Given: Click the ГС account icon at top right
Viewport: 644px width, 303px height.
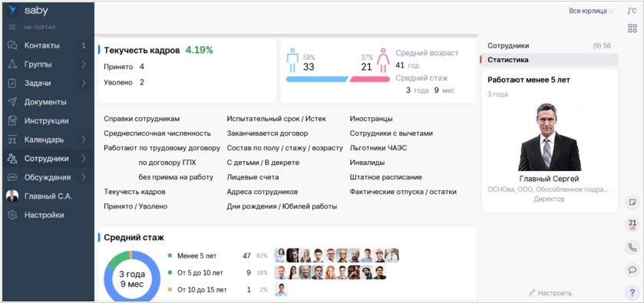Looking at the screenshot, I should point(632,11).
